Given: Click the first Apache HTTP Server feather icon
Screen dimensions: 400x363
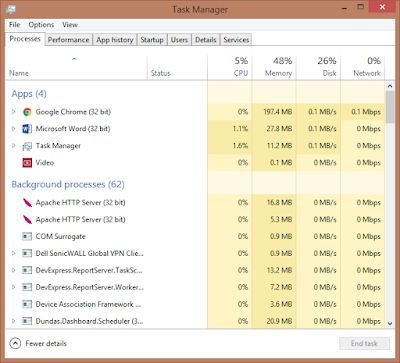Looking at the screenshot, I should point(27,203).
